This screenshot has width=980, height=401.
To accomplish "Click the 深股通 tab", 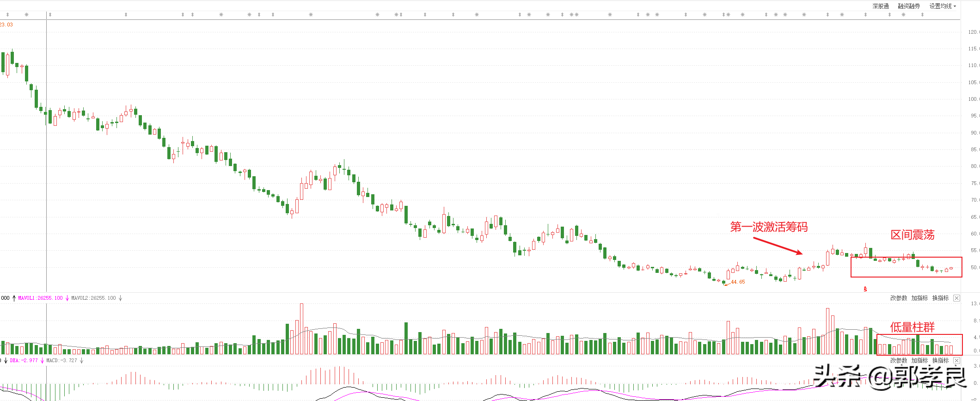I will (x=881, y=6).
